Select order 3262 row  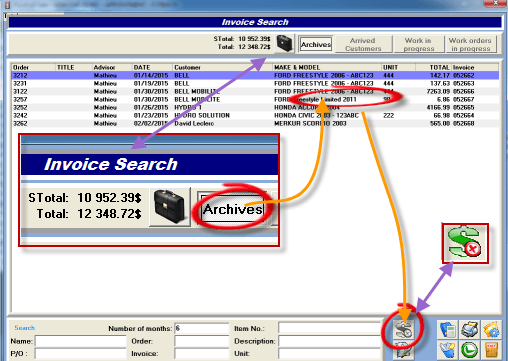pyautogui.click(x=255, y=123)
